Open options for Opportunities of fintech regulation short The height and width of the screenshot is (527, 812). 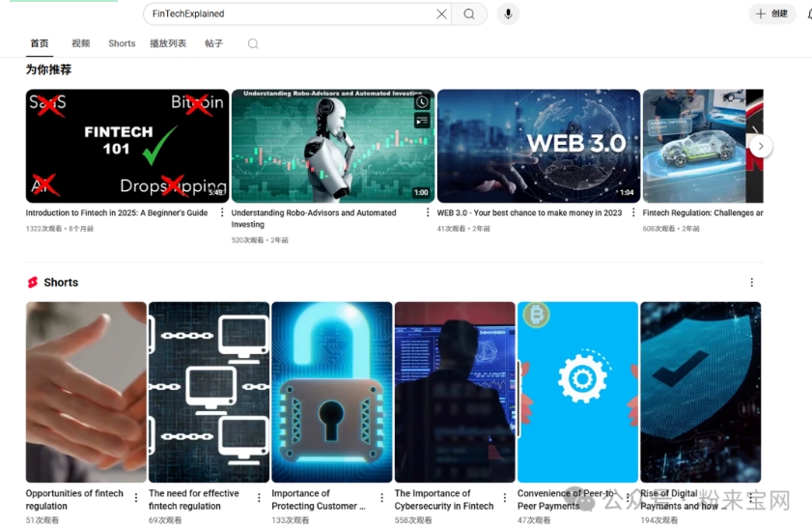[136, 497]
